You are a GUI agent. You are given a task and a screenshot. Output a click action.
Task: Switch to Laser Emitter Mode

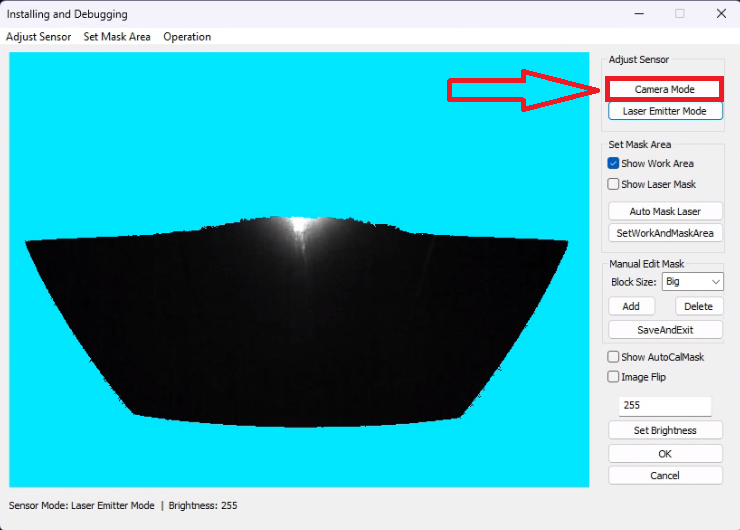click(x=665, y=111)
